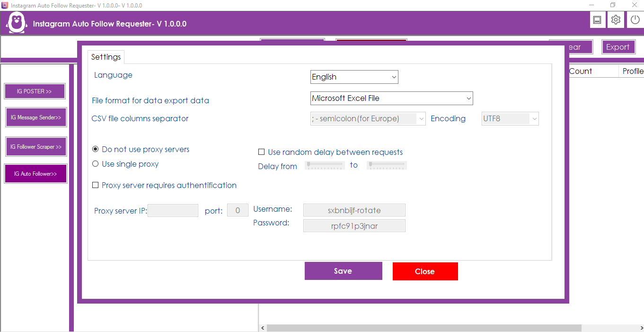Minimize the application window
Screen dimensions: 644x332
point(591,5)
